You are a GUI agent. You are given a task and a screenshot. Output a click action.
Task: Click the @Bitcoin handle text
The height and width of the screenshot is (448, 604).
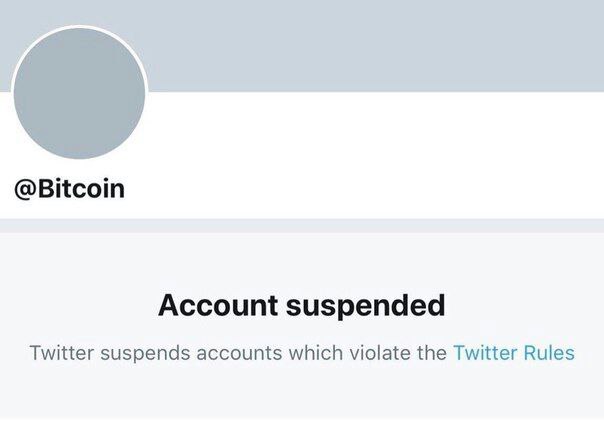(x=69, y=189)
